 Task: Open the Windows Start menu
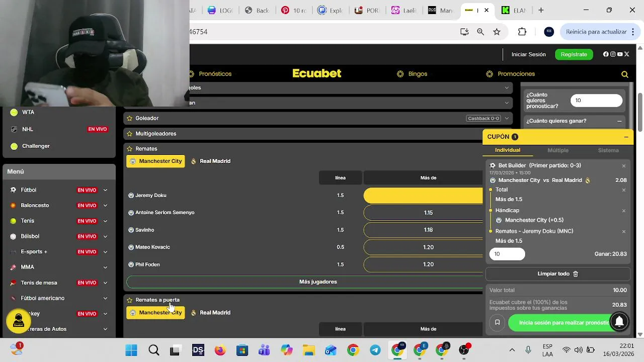coord(131,350)
